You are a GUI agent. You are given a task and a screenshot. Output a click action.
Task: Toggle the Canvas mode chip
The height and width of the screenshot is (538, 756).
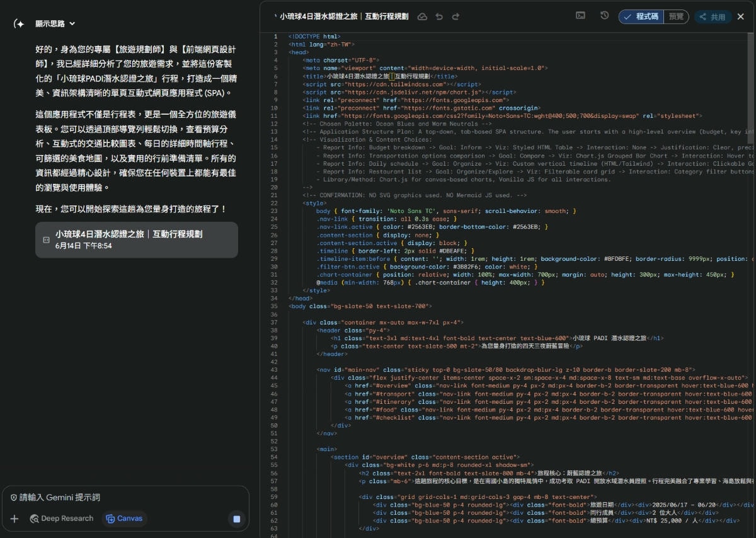click(x=124, y=518)
